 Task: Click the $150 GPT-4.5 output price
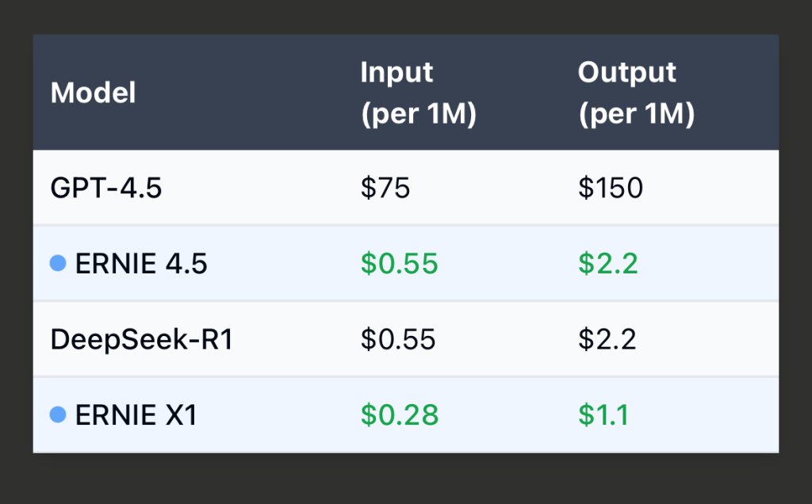click(x=611, y=188)
